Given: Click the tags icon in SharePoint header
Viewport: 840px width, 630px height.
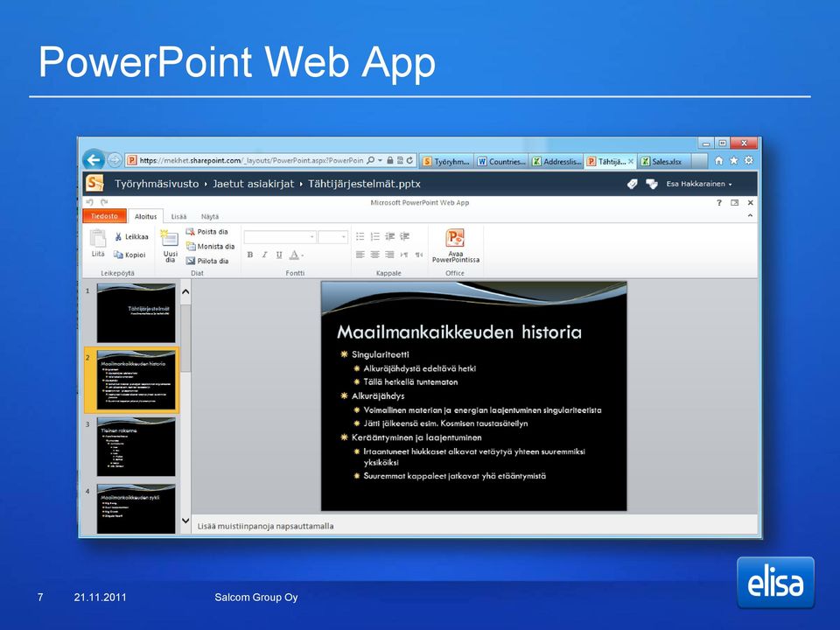Looking at the screenshot, I should point(632,184).
